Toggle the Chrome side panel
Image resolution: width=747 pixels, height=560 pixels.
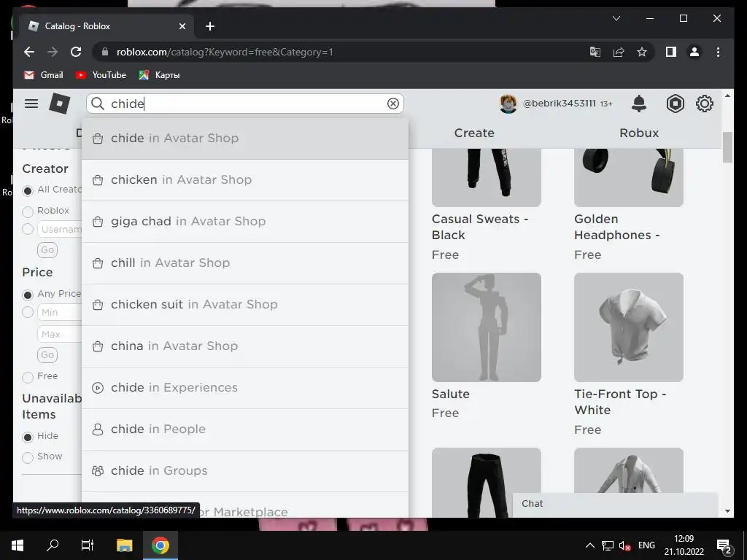[x=671, y=52]
